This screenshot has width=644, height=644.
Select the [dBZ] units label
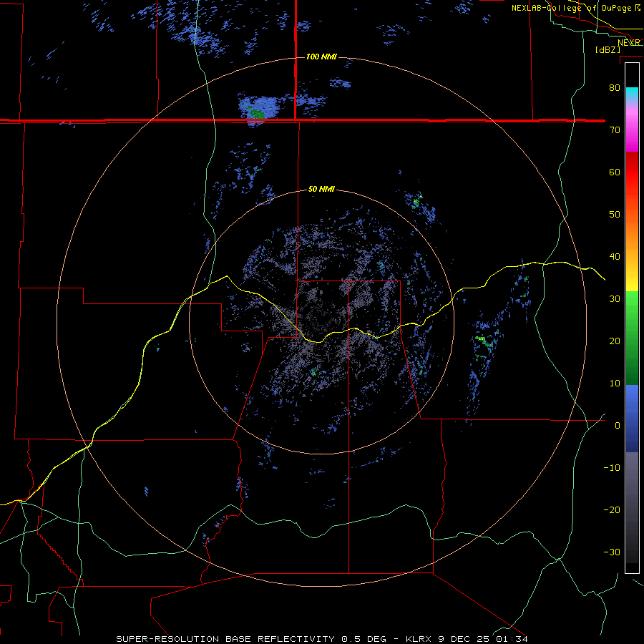pyautogui.click(x=608, y=49)
